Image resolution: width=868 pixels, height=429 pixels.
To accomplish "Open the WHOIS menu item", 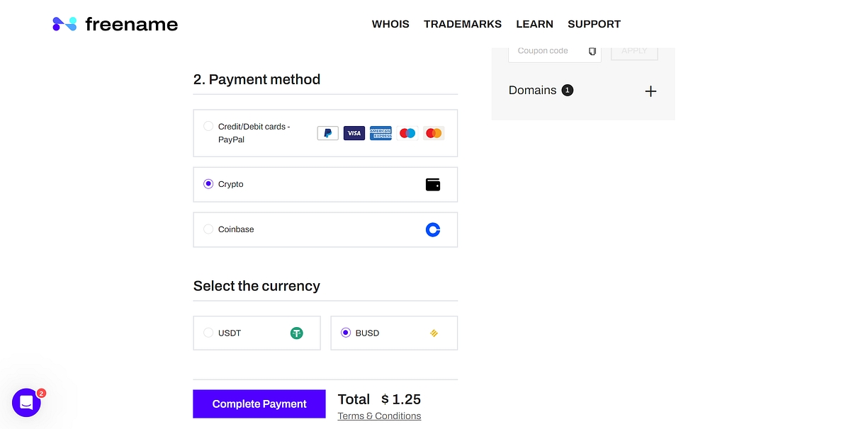I will [390, 24].
